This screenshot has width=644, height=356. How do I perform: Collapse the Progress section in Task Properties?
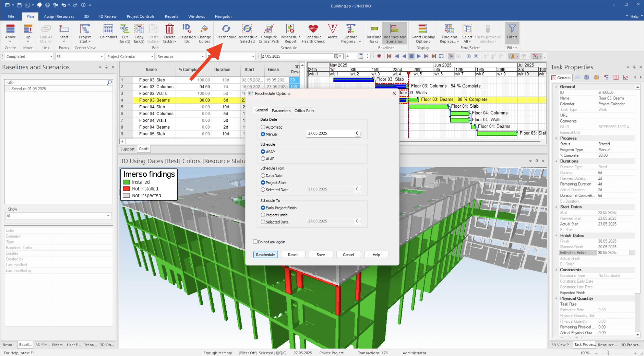(556, 138)
